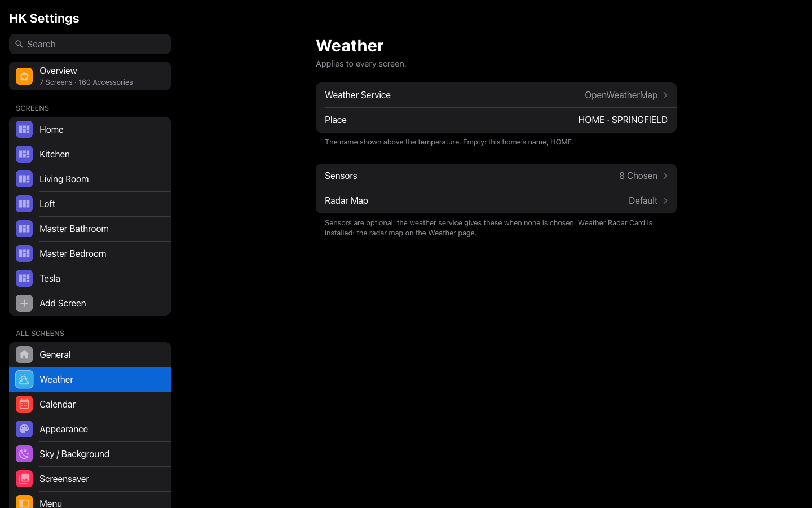812x508 pixels.
Task: Select Appearance in All Screens
Action: click(90, 429)
